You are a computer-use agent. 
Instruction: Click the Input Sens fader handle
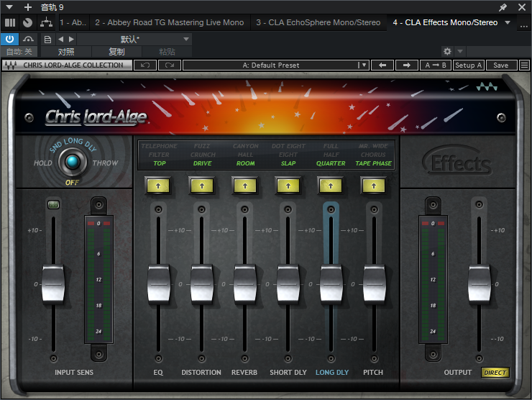point(53,284)
